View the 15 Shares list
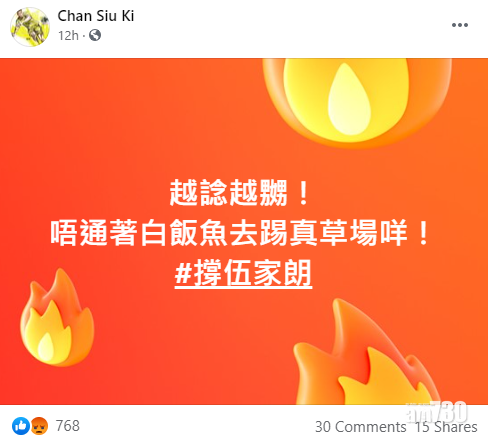 coord(446,427)
